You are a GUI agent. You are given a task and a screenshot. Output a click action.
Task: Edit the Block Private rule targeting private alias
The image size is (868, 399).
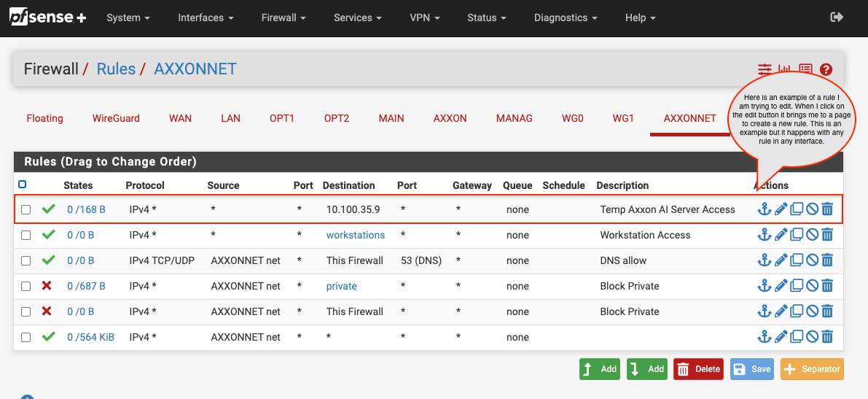pyautogui.click(x=781, y=286)
